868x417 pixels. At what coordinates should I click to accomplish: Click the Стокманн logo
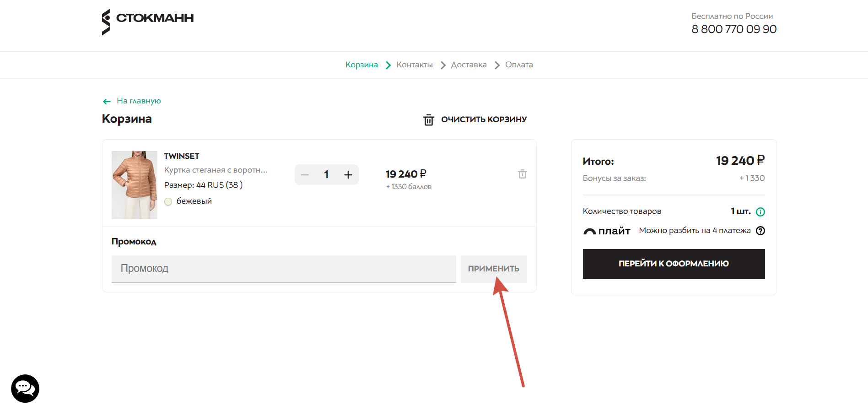[148, 22]
